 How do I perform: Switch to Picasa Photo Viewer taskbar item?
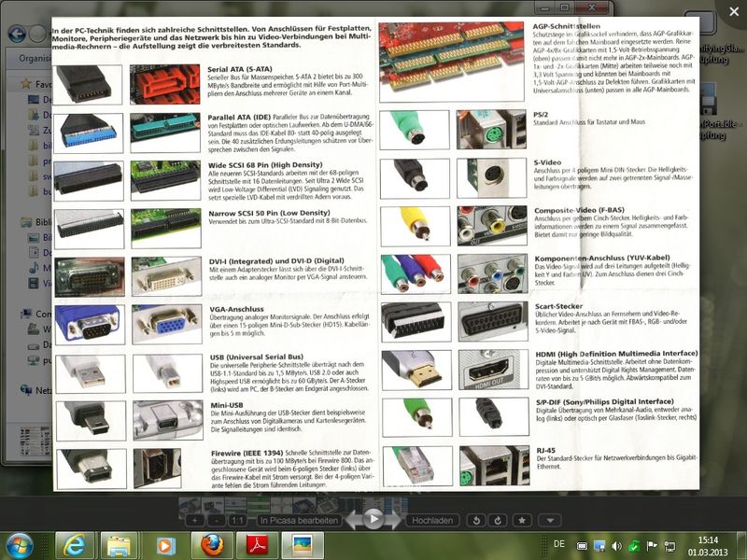point(303,546)
